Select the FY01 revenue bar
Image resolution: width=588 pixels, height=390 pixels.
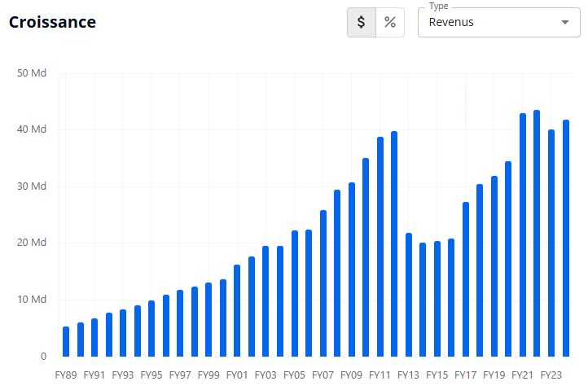coord(237,310)
